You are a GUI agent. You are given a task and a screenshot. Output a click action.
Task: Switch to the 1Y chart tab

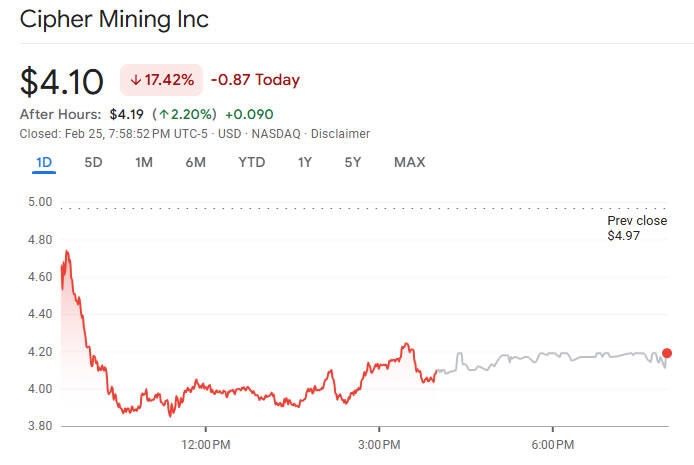(304, 162)
